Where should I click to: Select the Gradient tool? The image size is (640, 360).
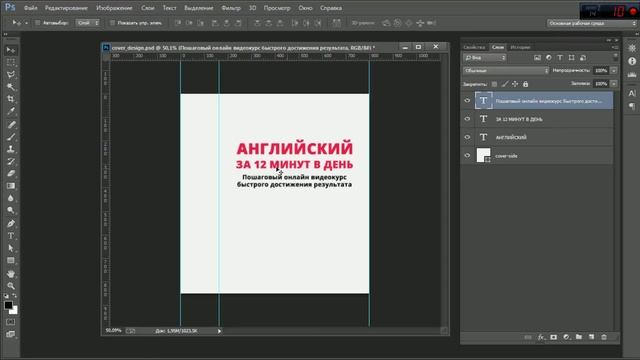[x=11, y=186]
